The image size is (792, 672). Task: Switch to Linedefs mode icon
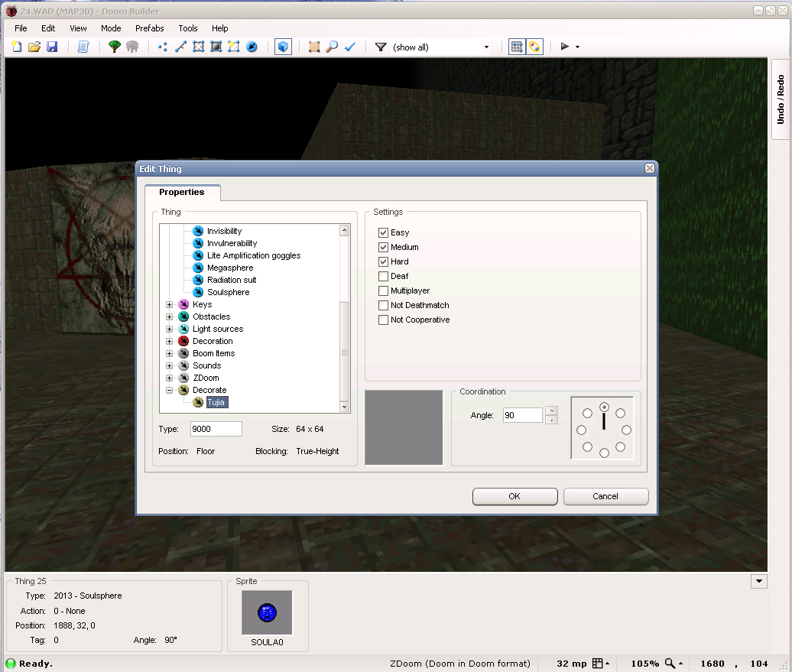(180, 47)
